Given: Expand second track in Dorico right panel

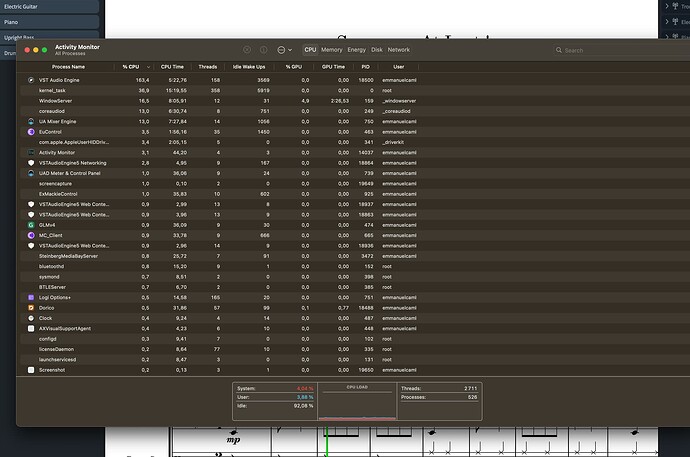Looking at the screenshot, I should tap(667, 22).
